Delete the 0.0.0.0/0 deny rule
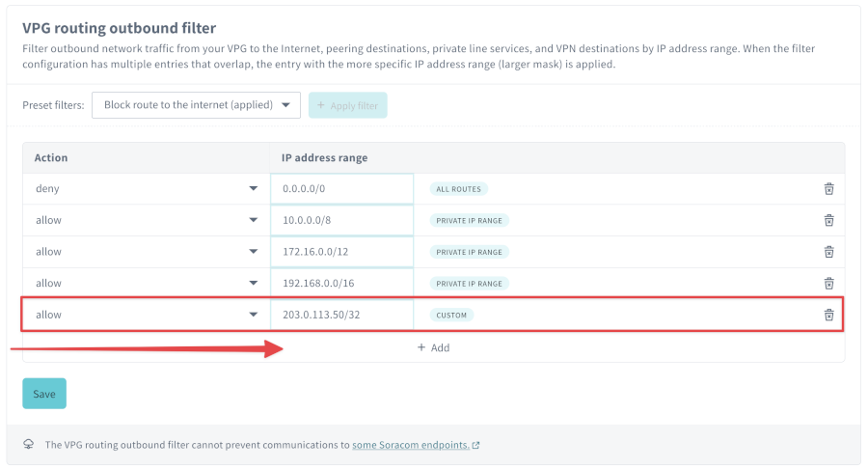Viewport: 868px width, 469px height. (x=828, y=189)
